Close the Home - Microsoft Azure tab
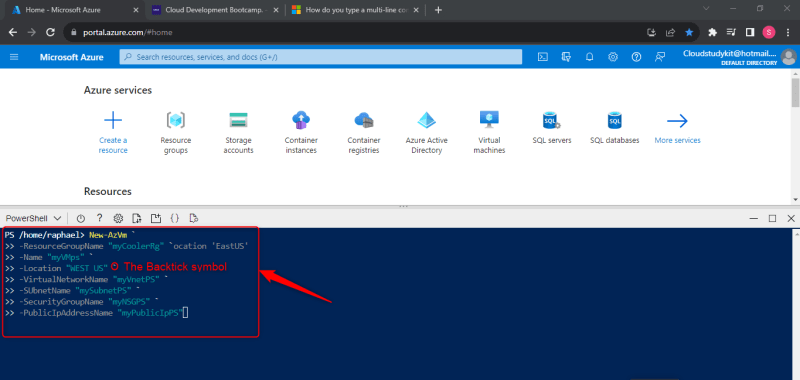 (x=135, y=10)
